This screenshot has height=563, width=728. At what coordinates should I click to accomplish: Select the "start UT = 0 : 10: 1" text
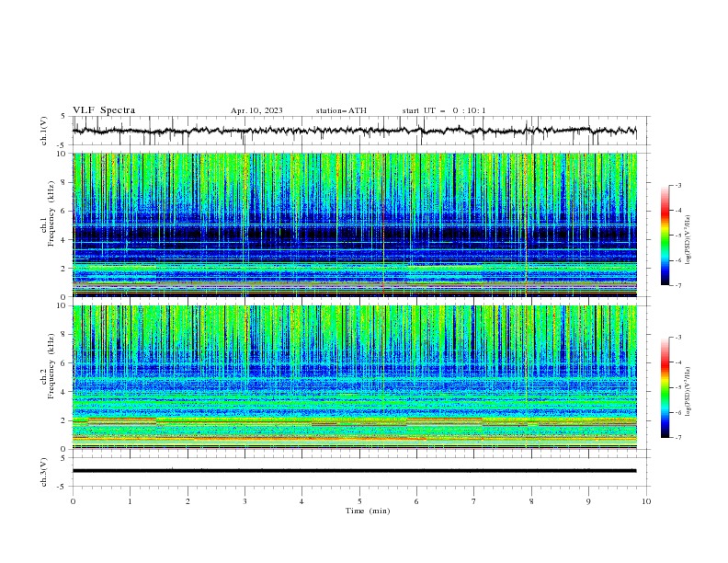(444, 110)
